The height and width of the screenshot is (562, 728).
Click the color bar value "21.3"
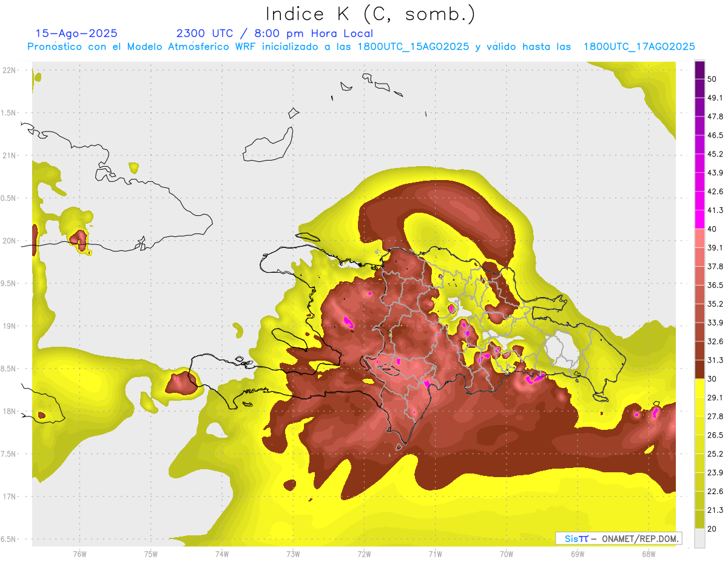(x=715, y=510)
